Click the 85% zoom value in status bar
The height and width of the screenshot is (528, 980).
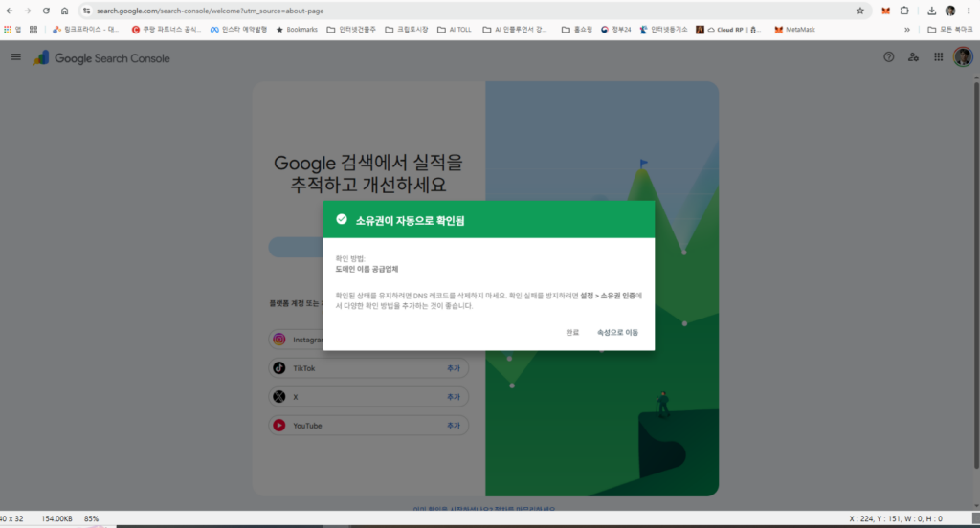tap(91, 518)
